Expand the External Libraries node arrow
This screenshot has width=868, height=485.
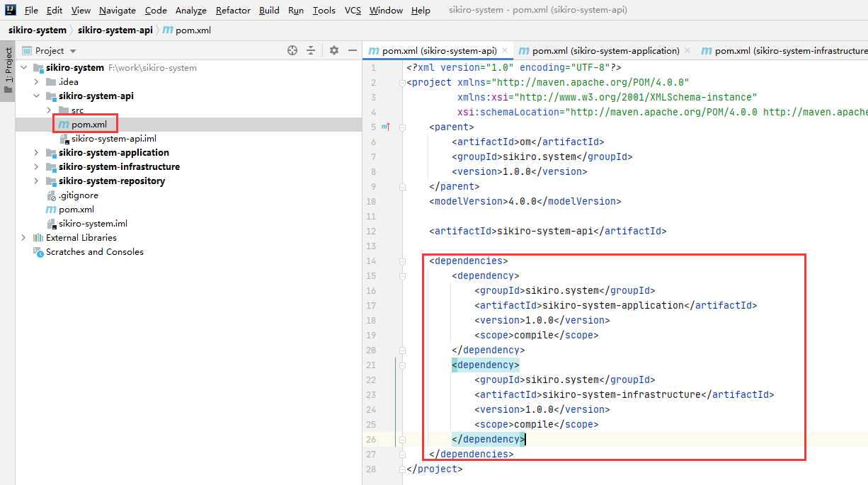click(23, 238)
